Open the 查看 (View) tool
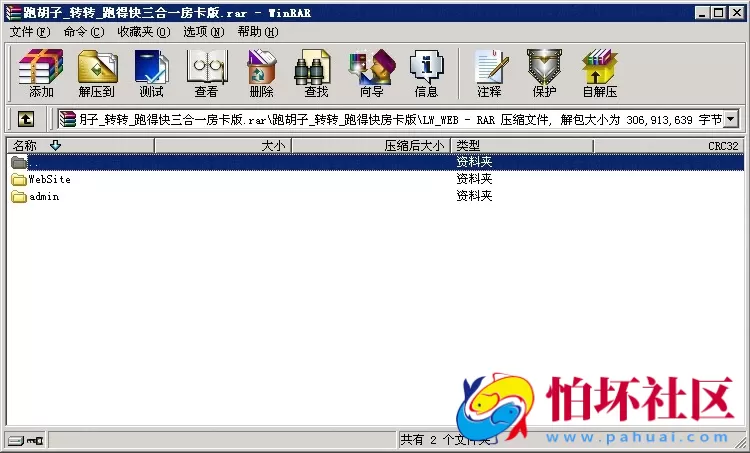Screen dimensions: 750x453 (x=207, y=73)
